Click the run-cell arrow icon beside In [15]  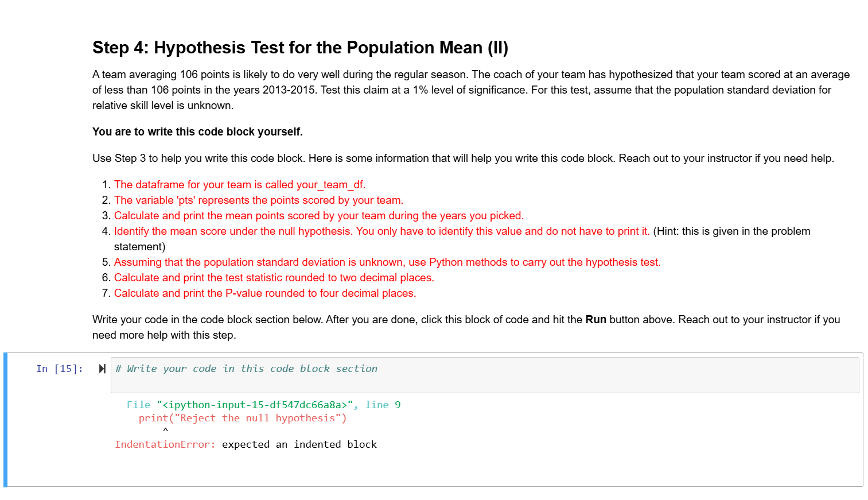coord(102,369)
